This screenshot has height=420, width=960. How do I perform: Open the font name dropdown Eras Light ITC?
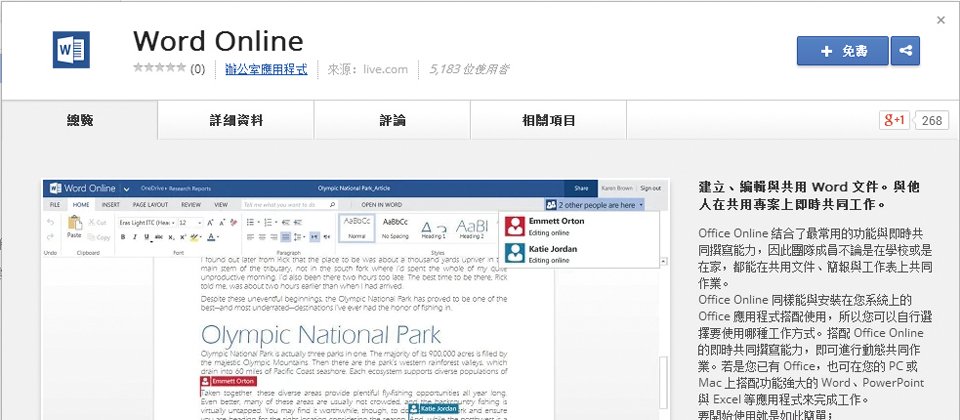click(x=173, y=222)
